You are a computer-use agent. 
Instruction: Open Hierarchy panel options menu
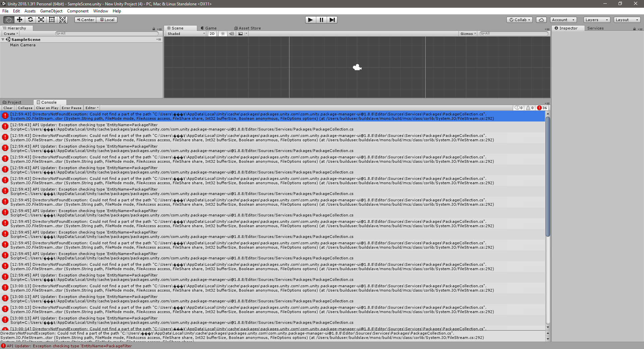(159, 29)
